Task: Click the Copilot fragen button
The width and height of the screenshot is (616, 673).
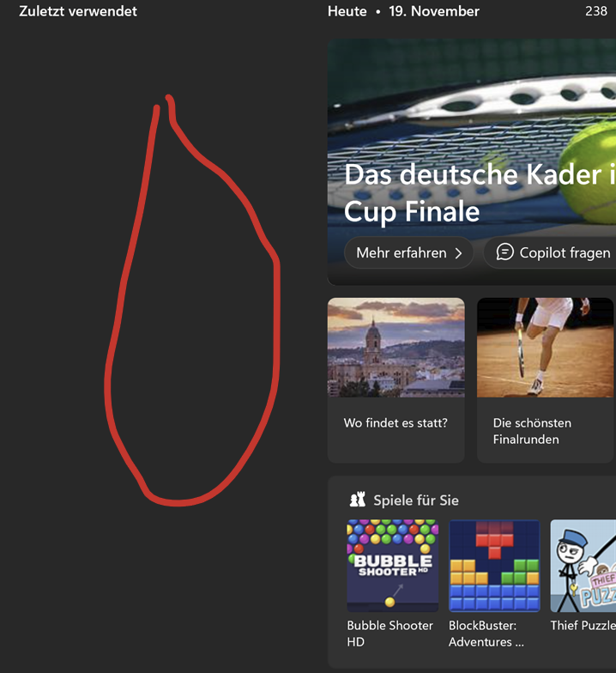Action: pyautogui.click(x=551, y=252)
